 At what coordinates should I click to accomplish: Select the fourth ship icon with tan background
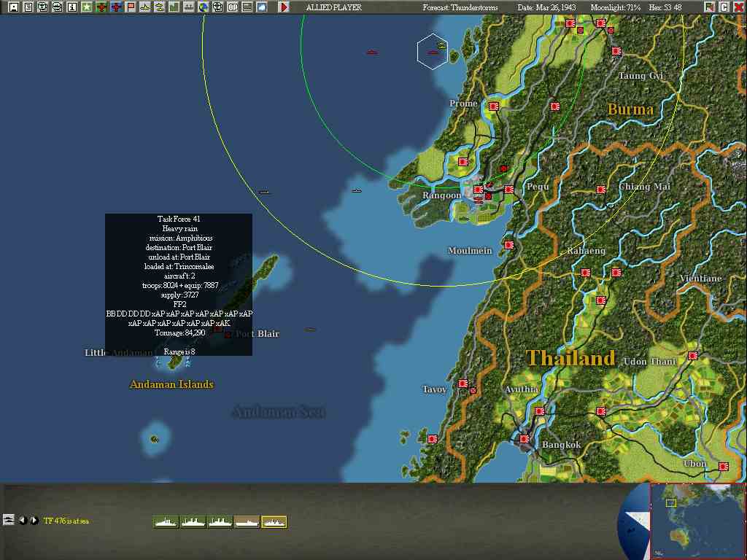(x=247, y=522)
